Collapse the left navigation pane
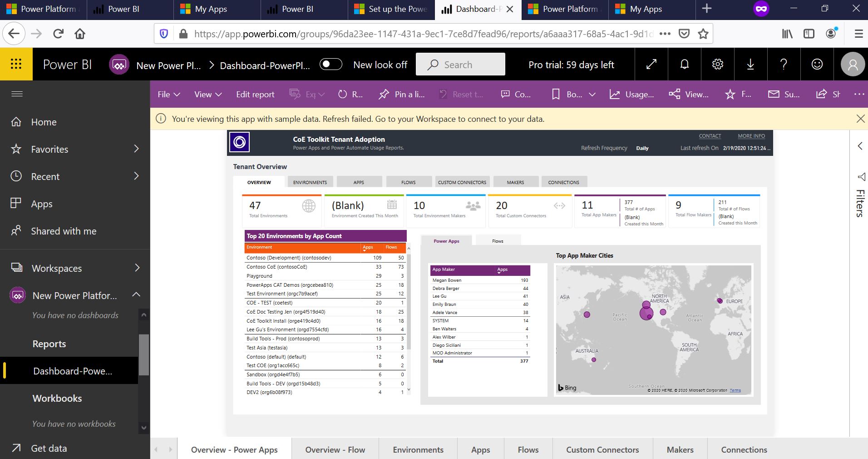Screen dimensions: 868x459 coord(17,94)
